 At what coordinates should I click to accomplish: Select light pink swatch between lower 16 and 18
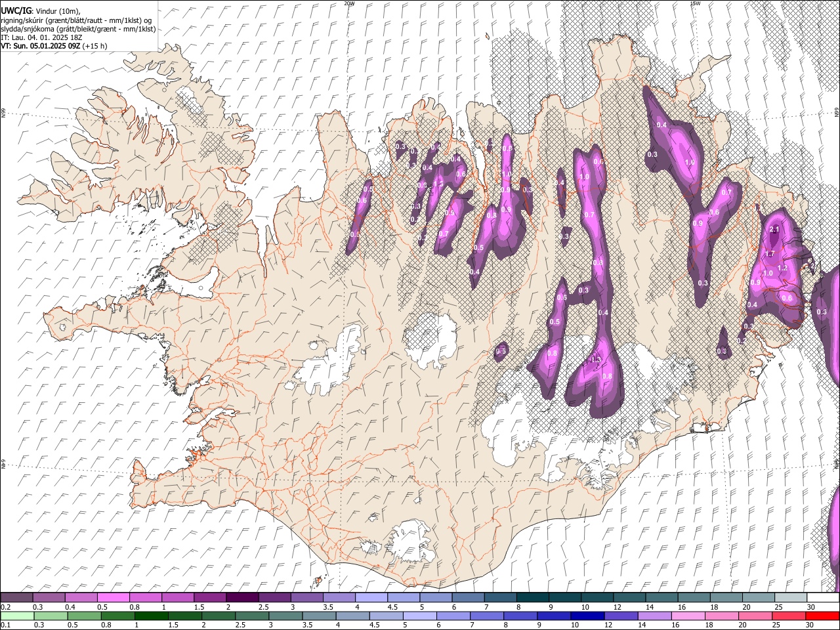pos(687,616)
